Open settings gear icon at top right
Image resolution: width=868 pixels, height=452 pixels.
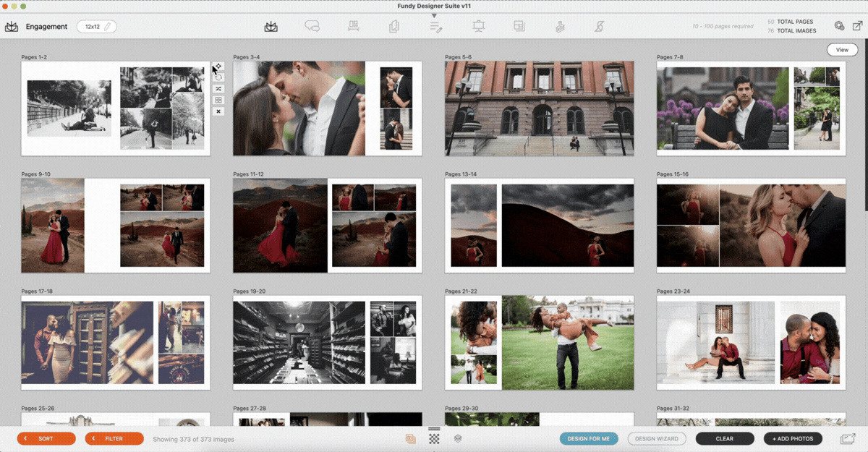(839, 26)
